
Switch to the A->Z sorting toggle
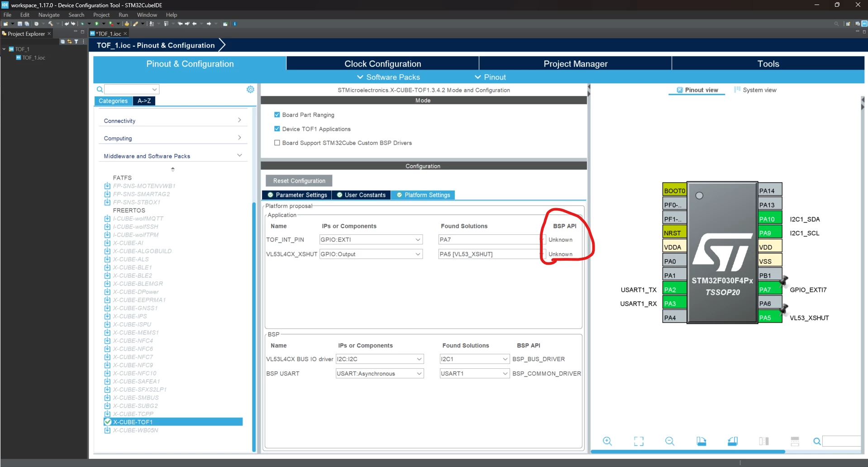144,101
